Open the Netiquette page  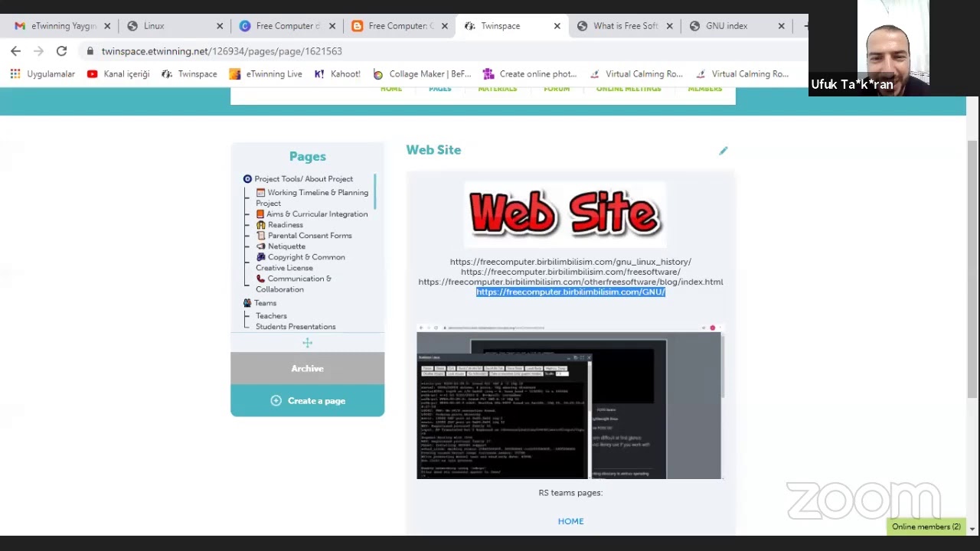(281, 246)
